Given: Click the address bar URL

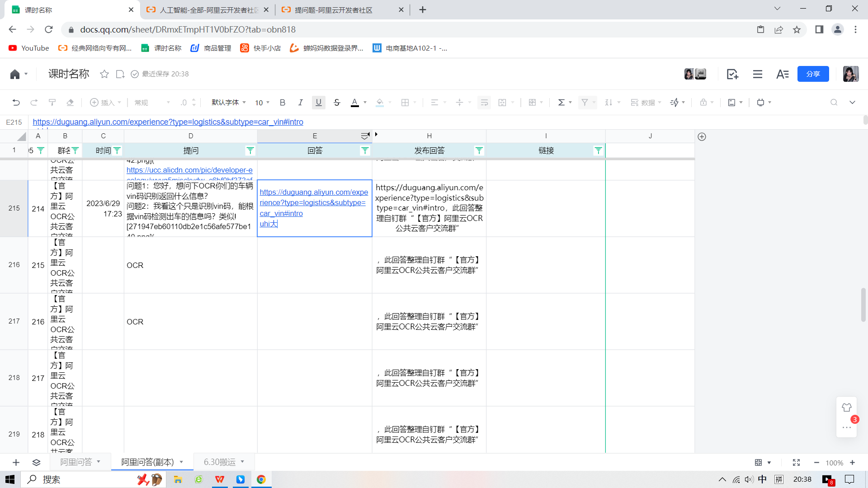Looking at the screenshot, I should coord(188,29).
